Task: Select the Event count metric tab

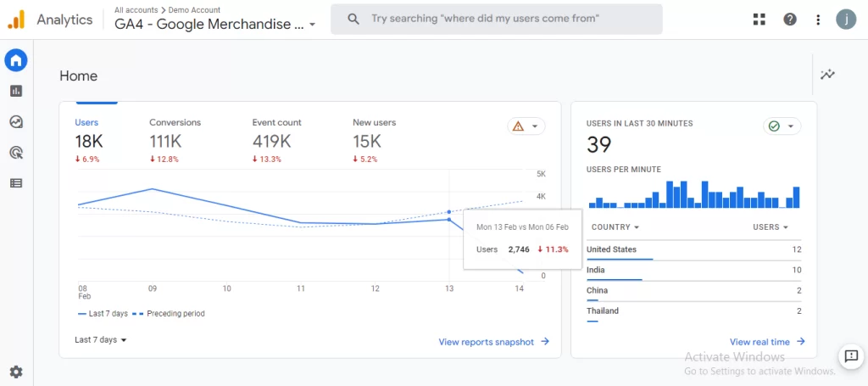Action: [x=277, y=143]
